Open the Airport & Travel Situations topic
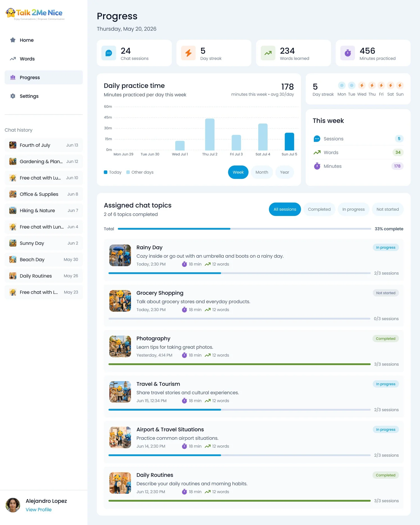Image resolution: width=420 pixels, height=525 pixels. [254, 442]
